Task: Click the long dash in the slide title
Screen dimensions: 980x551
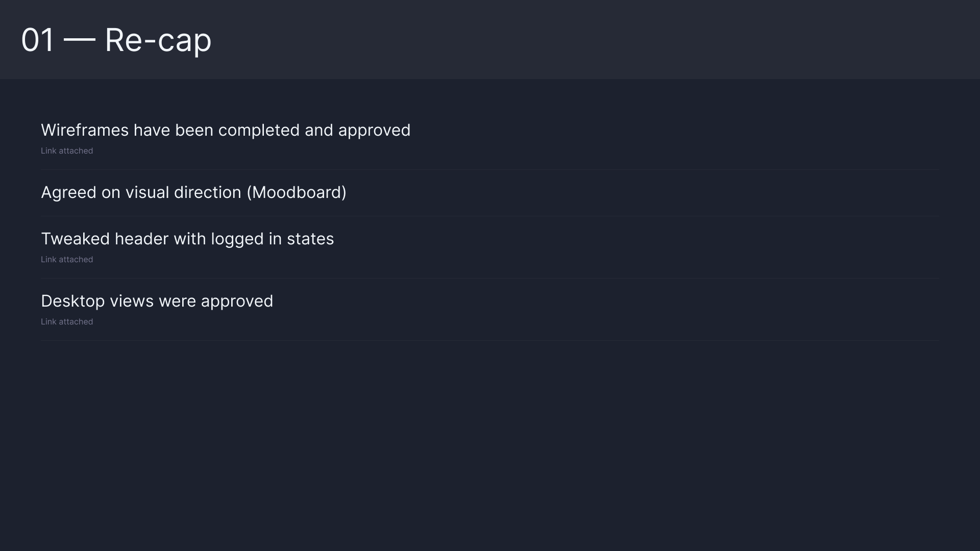Action: click(x=80, y=40)
